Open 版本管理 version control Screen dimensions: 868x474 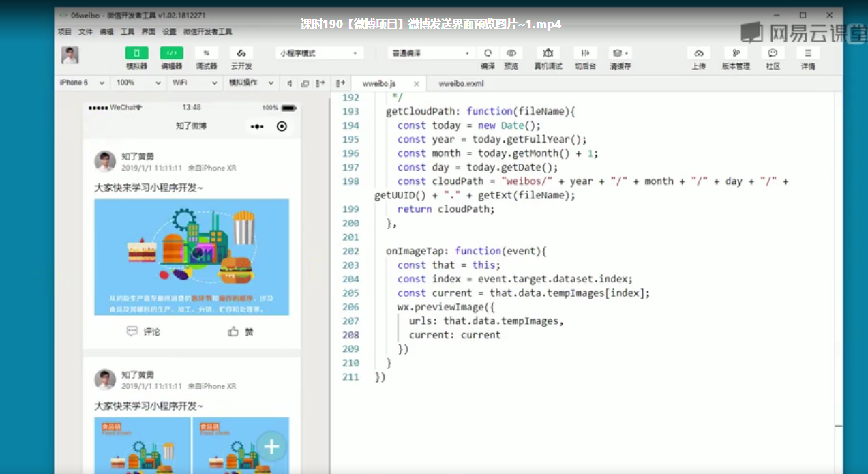[736, 54]
